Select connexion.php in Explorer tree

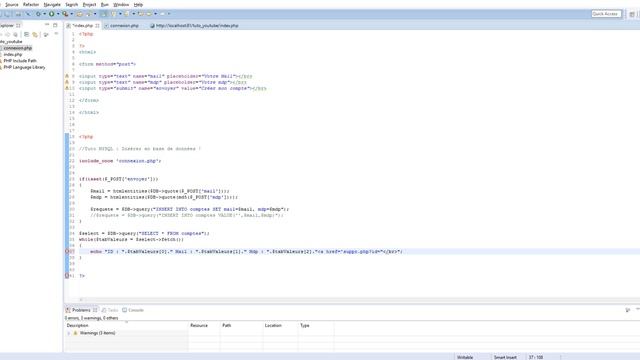click(x=17, y=48)
